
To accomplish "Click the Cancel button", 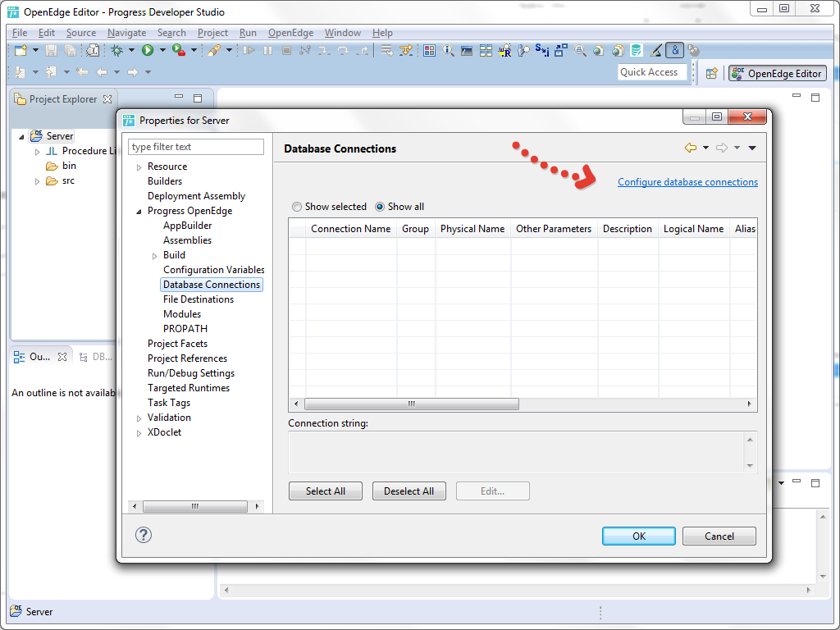I will pos(719,536).
